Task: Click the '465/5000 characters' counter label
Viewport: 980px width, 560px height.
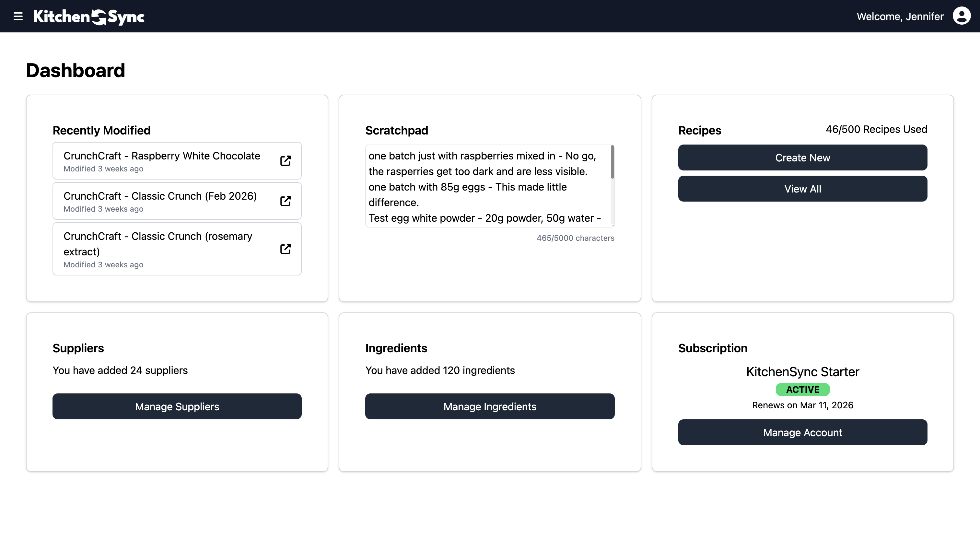Action: [x=575, y=238]
